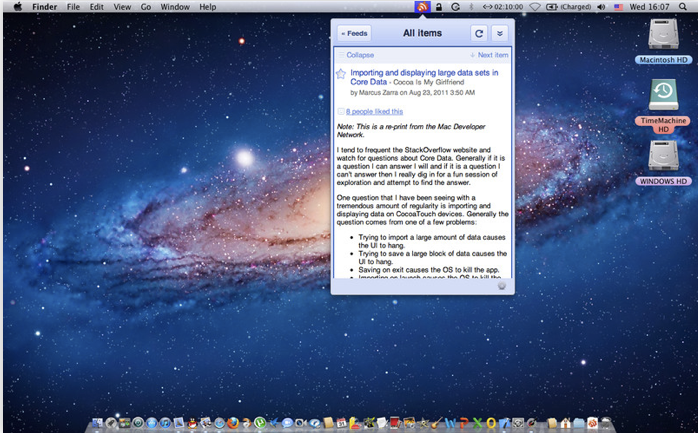
Task: Open iChat speech bubble icon in Dock
Action: tap(287, 423)
